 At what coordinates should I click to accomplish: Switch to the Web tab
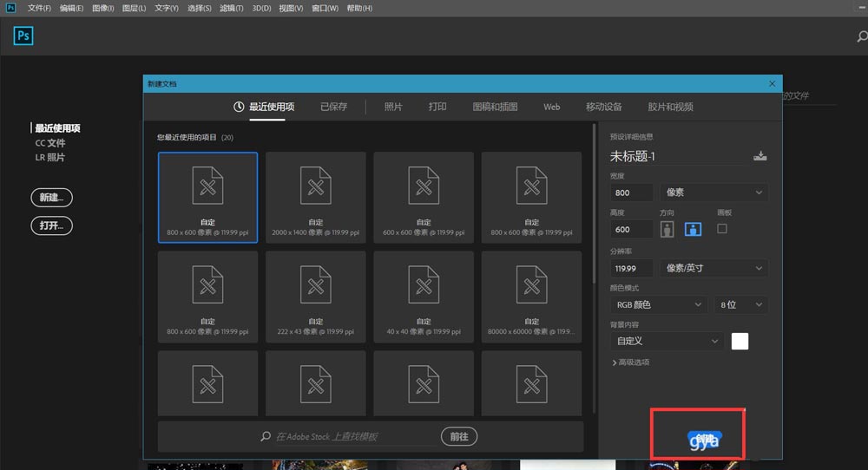pyautogui.click(x=551, y=107)
